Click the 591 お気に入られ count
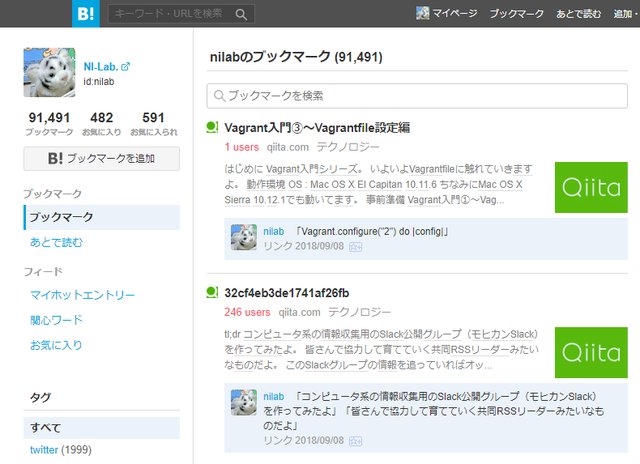Image resolution: width=640 pixels, height=464 pixels. [x=153, y=123]
